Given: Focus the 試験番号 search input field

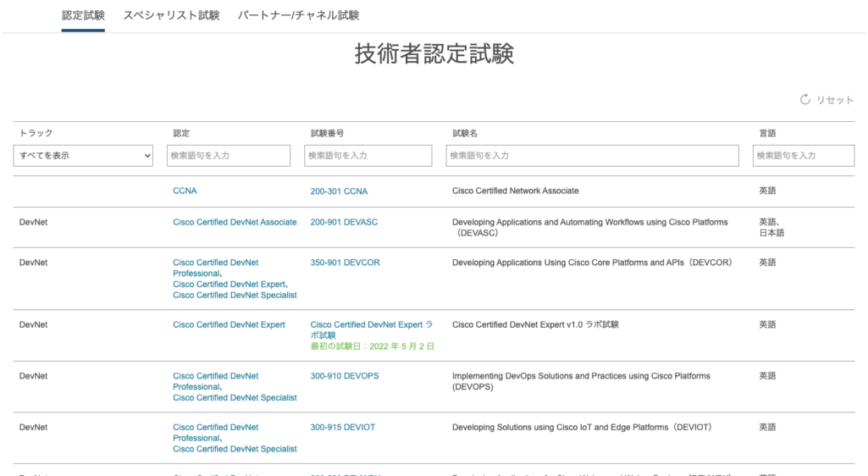Looking at the screenshot, I should [x=368, y=156].
